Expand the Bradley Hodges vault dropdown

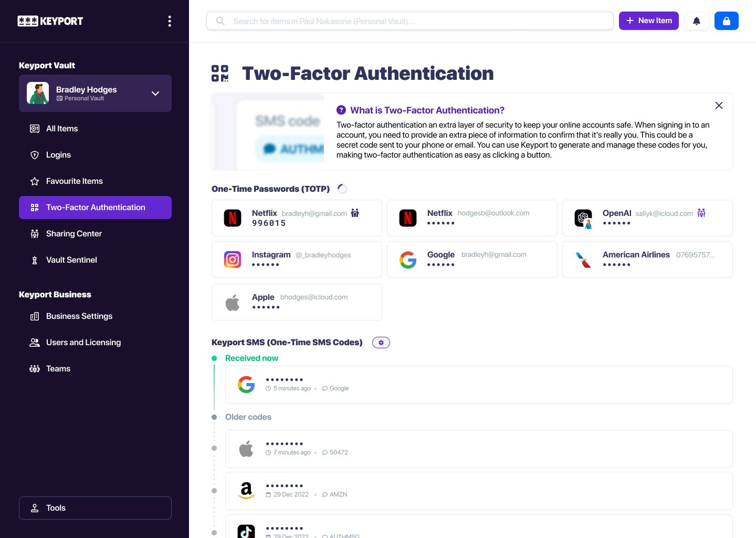coord(155,94)
